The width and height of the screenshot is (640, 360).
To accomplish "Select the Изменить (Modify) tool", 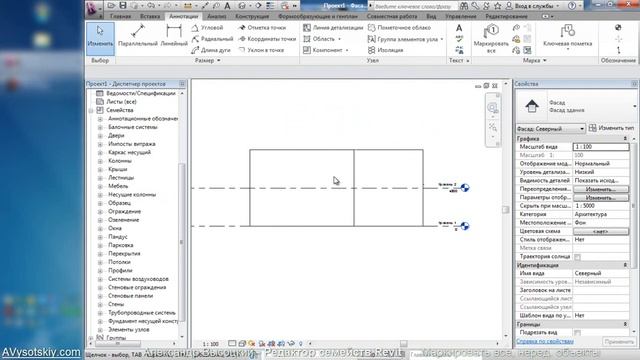I will [100, 38].
